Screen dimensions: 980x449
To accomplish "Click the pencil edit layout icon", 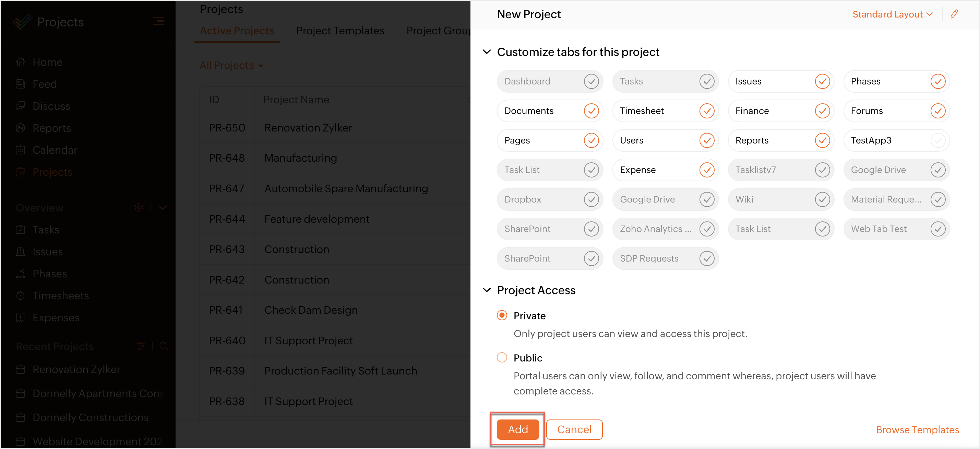I will click(954, 14).
